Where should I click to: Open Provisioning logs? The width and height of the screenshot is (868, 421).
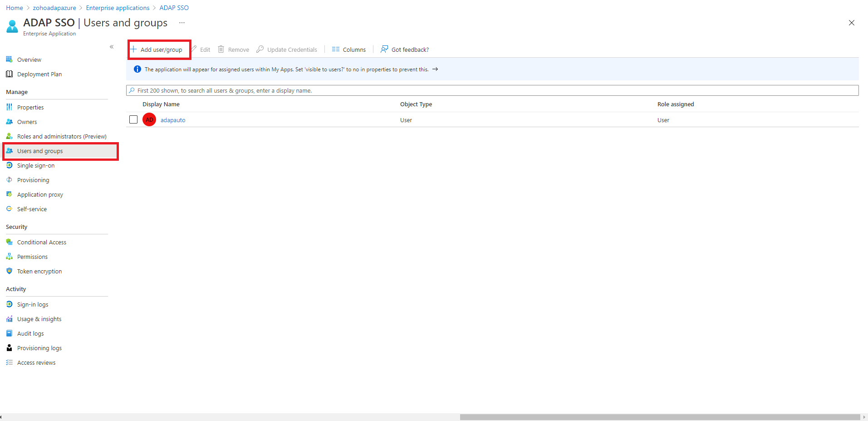(x=39, y=348)
